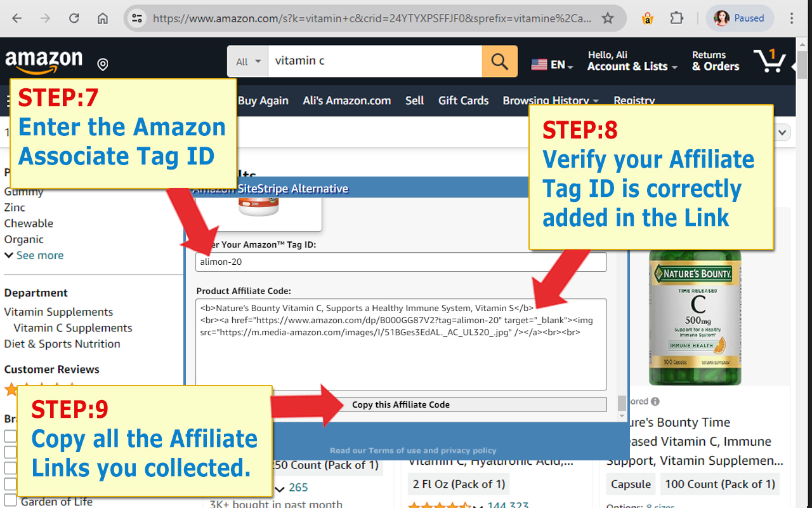Tick the checkbox above Garden of Life
Viewport: 812px width, 508px height.
point(10,484)
